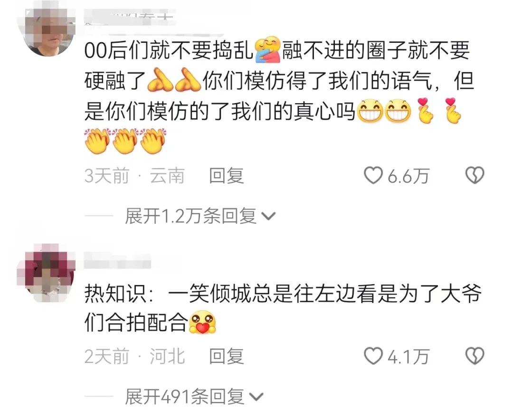The width and height of the screenshot is (513, 420).
Task: Click the hugging emoji in first comment
Action: click(267, 50)
